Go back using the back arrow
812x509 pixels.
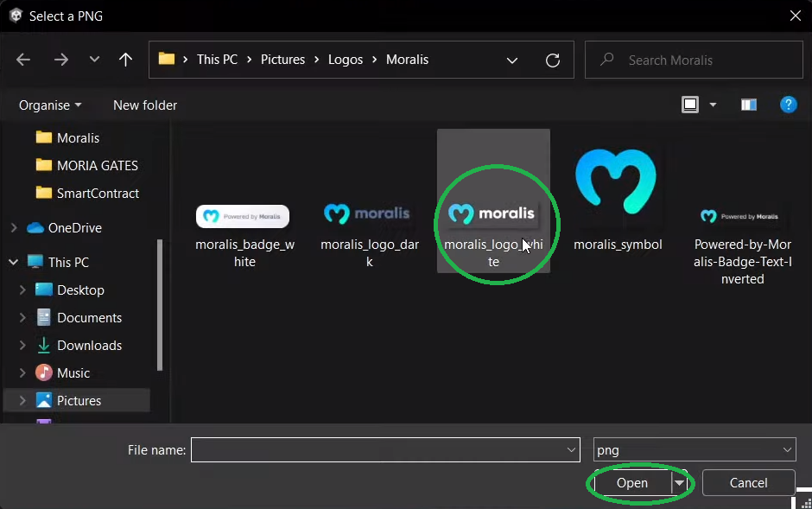coord(23,60)
